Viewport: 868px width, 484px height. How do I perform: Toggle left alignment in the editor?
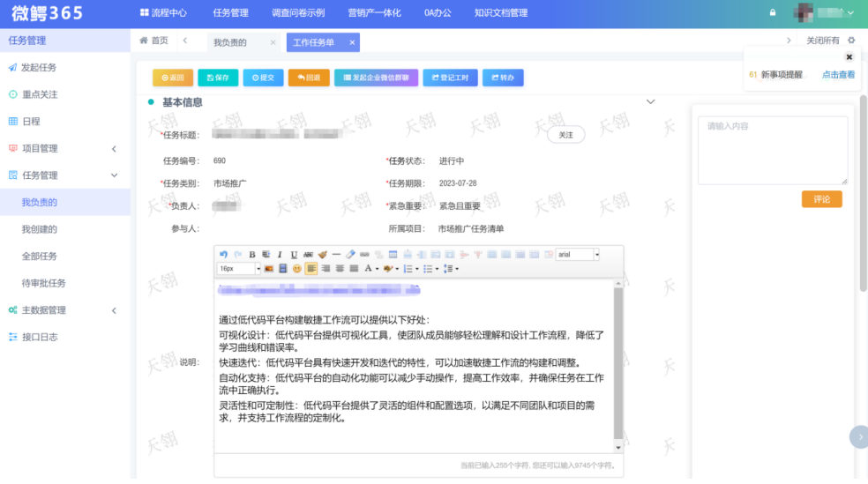311,268
